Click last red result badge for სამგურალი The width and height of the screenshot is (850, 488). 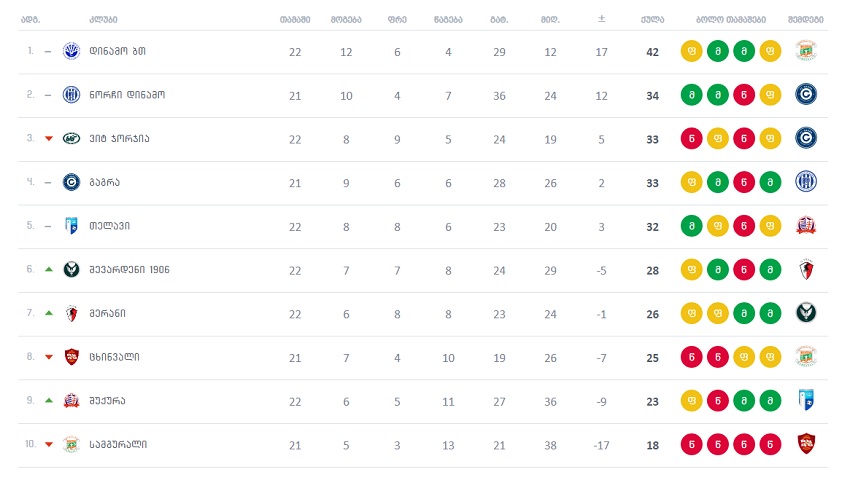(770, 445)
